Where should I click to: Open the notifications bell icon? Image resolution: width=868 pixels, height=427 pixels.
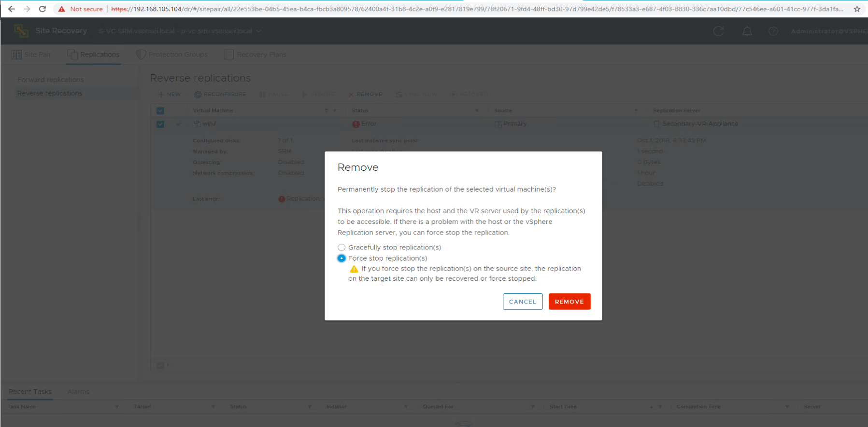[747, 31]
